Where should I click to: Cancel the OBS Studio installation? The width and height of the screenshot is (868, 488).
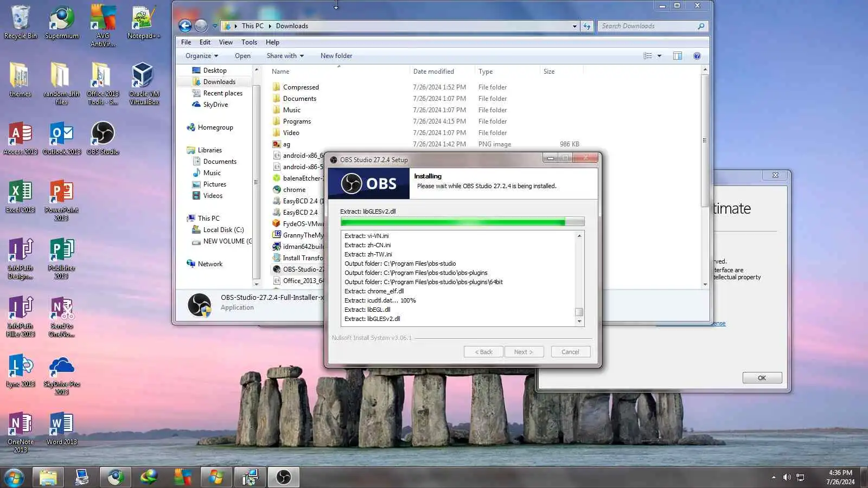click(570, 352)
